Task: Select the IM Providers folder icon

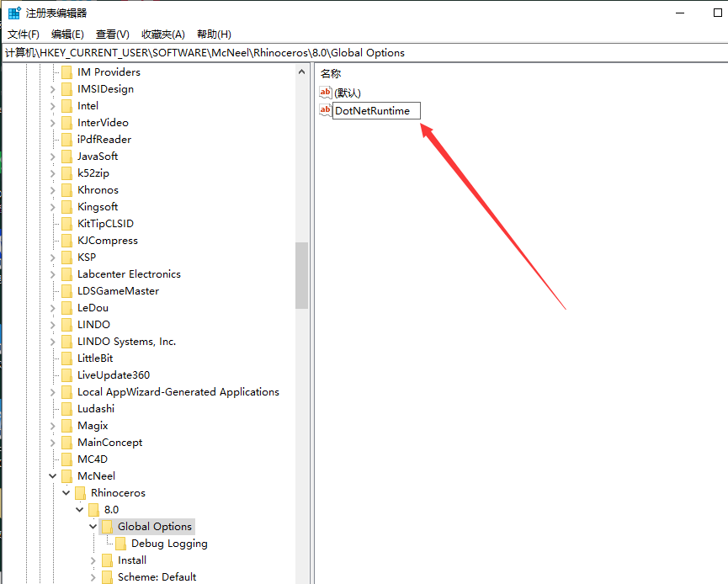Action: click(x=66, y=72)
